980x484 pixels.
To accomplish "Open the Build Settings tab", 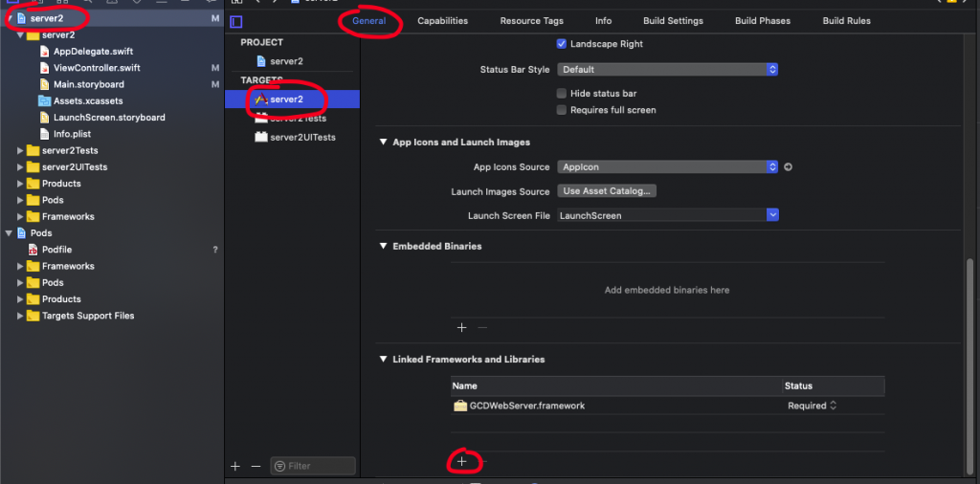I will 673,21.
